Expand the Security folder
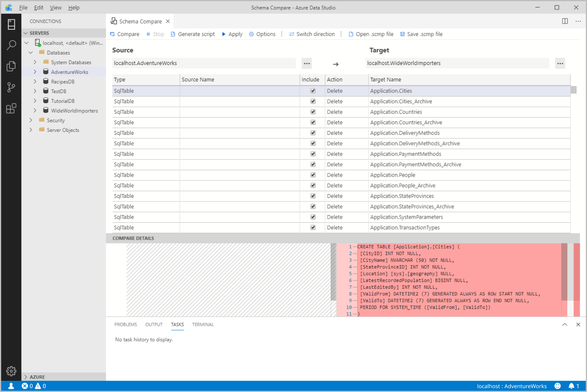The height and width of the screenshot is (392, 587). click(x=31, y=120)
